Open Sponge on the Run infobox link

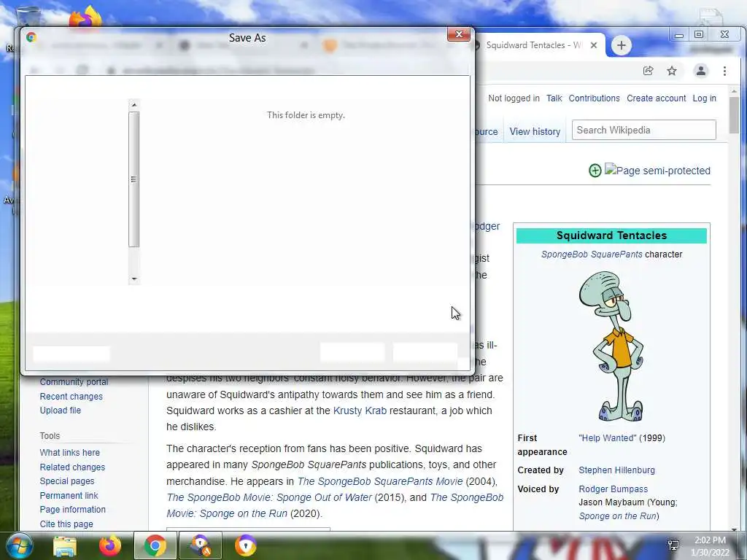tap(617, 516)
